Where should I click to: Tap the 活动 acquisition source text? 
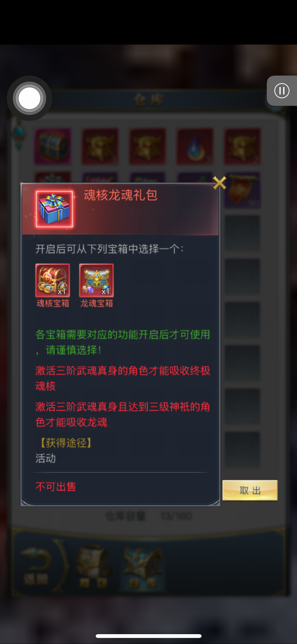(46, 458)
